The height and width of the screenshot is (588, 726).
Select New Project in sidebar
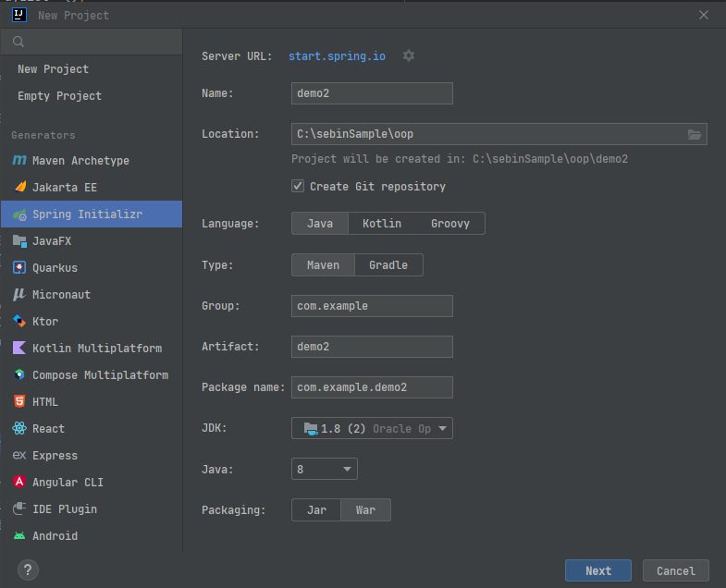[x=92, y=69]
